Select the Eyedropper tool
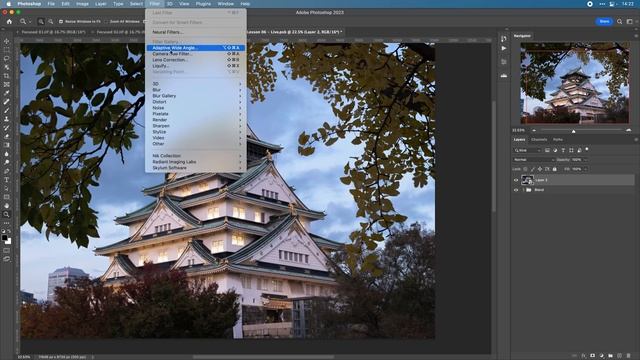Viewport: 640px width, 360px height. pos(7,93)
